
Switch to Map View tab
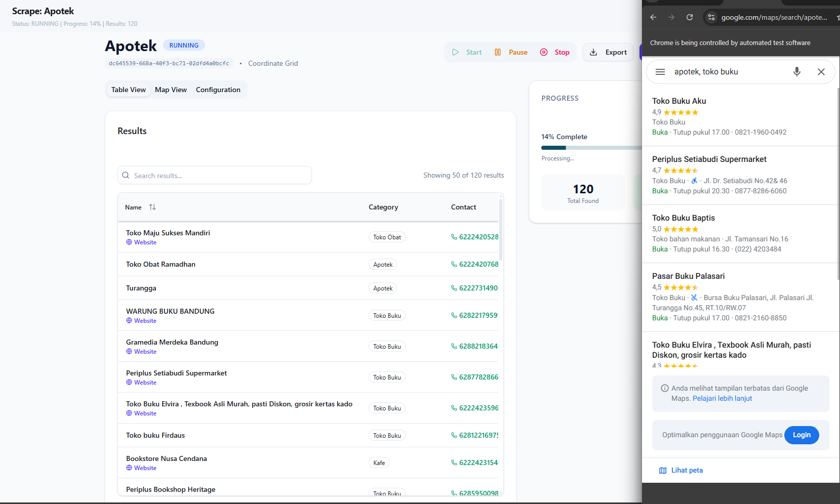[x=171, y=90]
